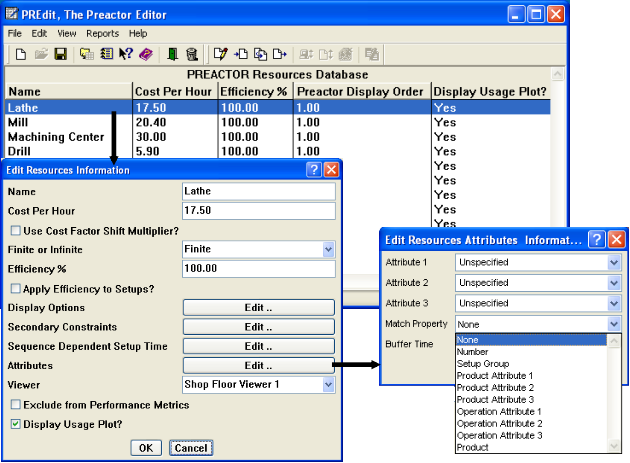Viewport: 630px width, 463px height.
Task: Click the page-with-arrow-out toolbar icon
Action: point(280,54)
